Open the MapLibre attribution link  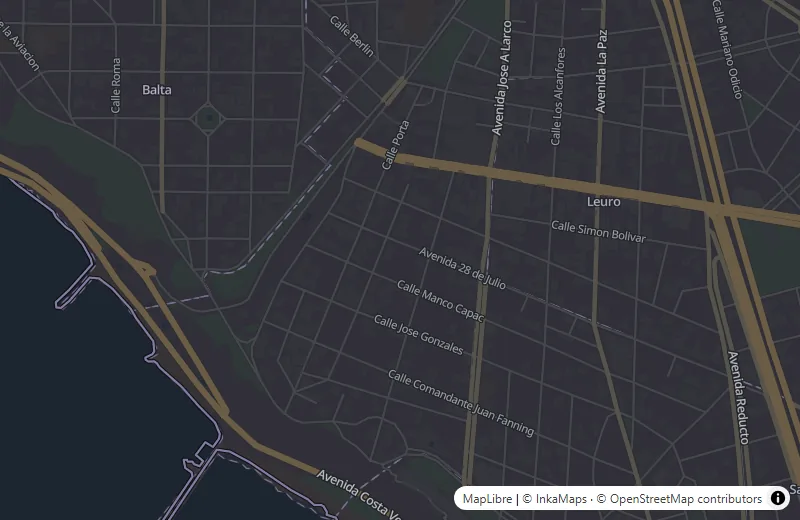[487, 499]
